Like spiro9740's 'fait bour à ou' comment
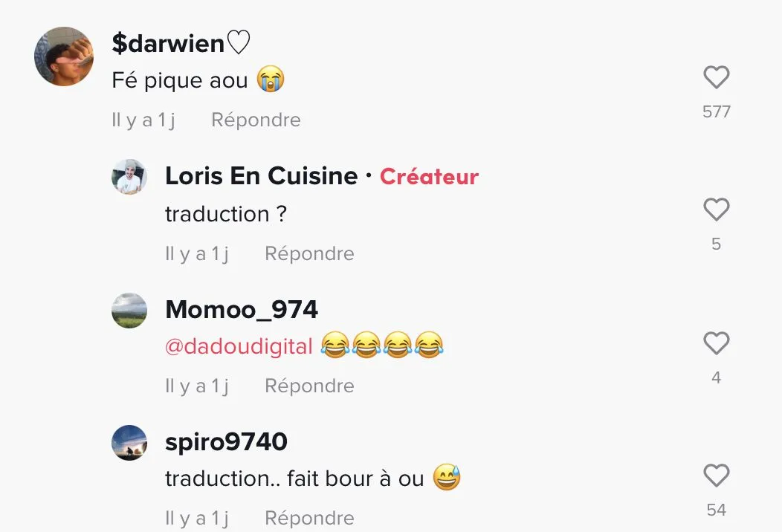 (716, 476)
